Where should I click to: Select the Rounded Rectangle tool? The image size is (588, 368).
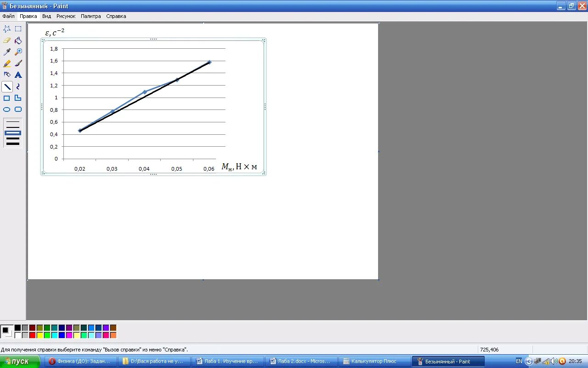click(18, 109)
